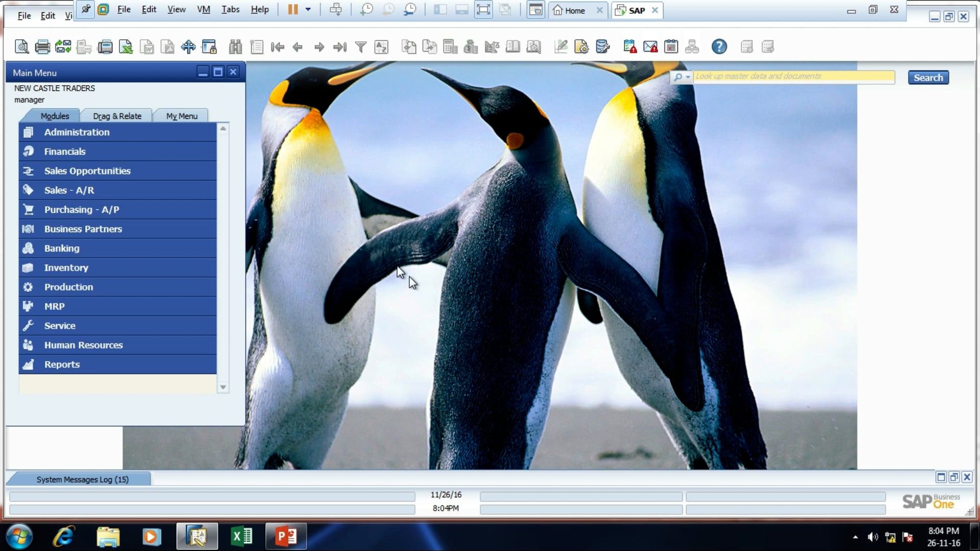Screen dimensions: 980x551
Task: Open the VM menu in menu bar
Action: click(x=204, y=10)
